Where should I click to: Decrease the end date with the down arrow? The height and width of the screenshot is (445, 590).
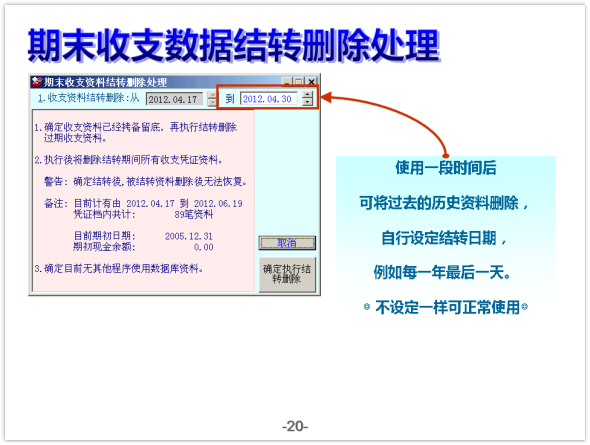(x=308, y=102)
